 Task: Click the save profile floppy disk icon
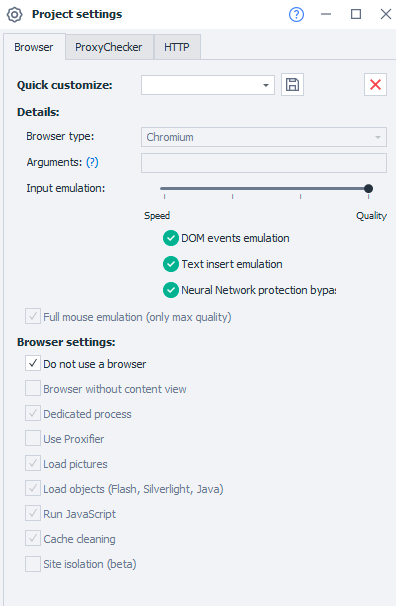click(292, 85)
